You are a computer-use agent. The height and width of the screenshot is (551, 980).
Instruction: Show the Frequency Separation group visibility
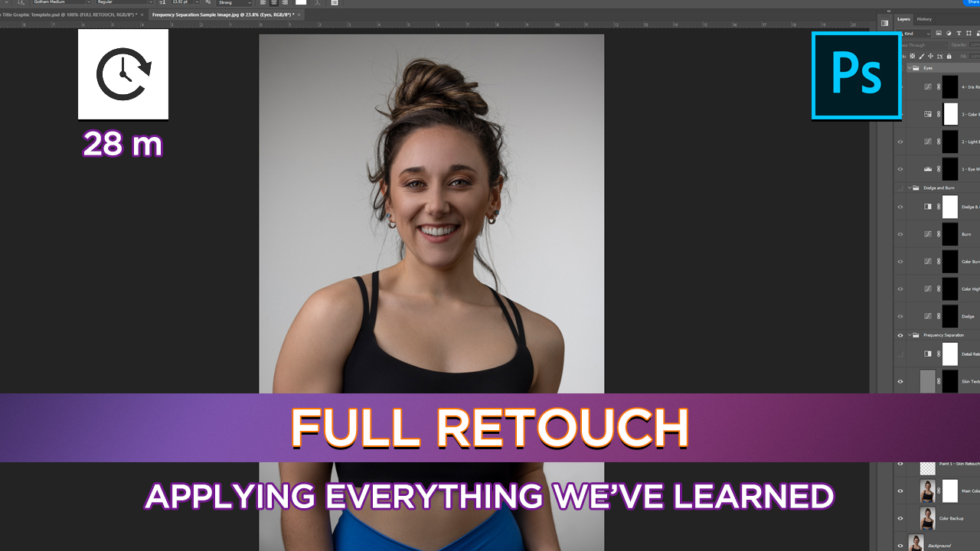click(x=899, y=335)
